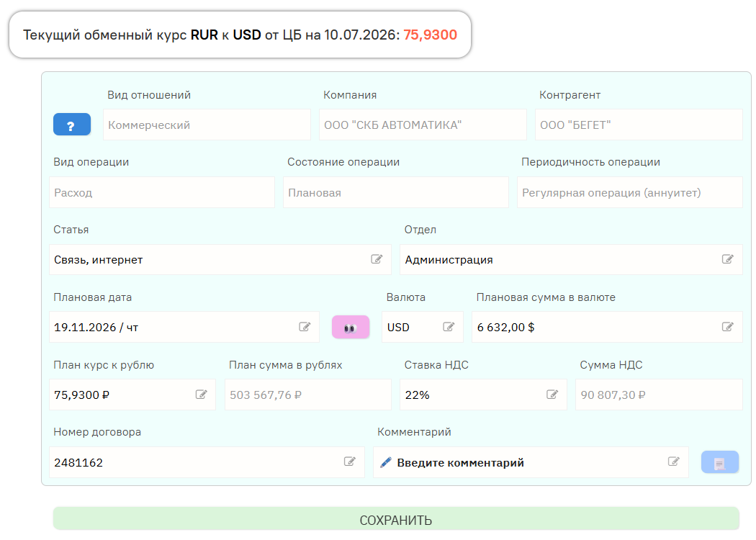Viewport: 756px width, 540px height.
Task: Click the Введите комментарий input field
Action: tap(531, 462)
